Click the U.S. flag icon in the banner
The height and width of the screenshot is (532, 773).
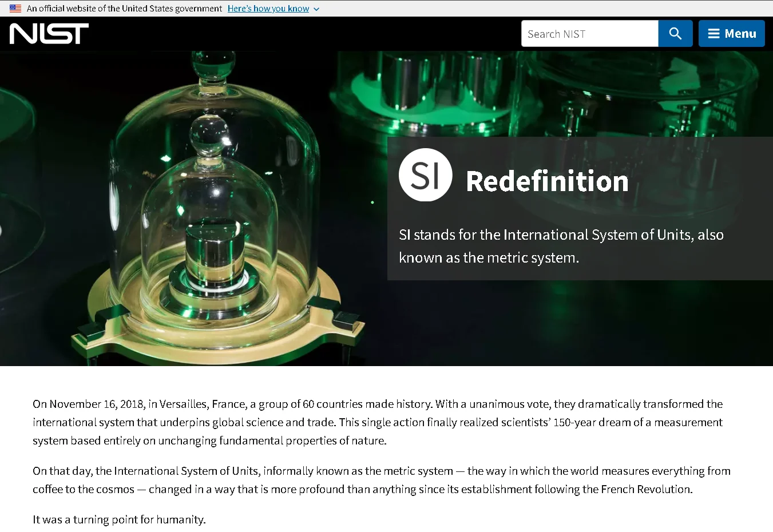tap(15, 8)
